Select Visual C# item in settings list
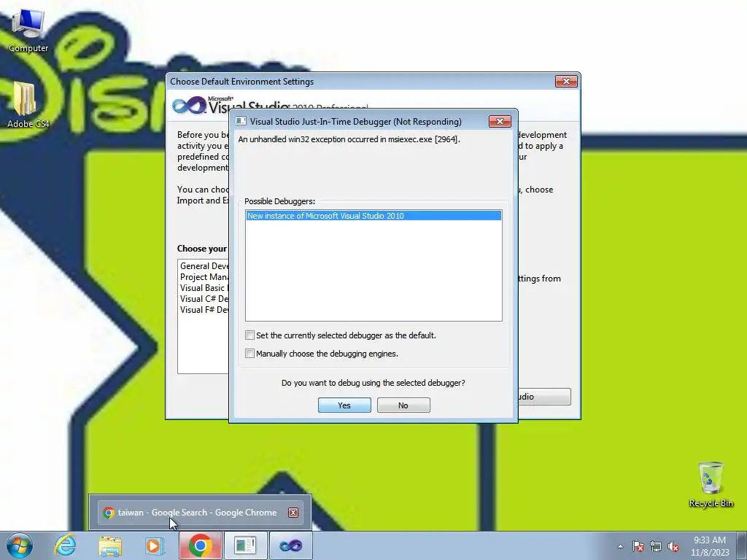This screenshot has width=747, height=560. 204,299
